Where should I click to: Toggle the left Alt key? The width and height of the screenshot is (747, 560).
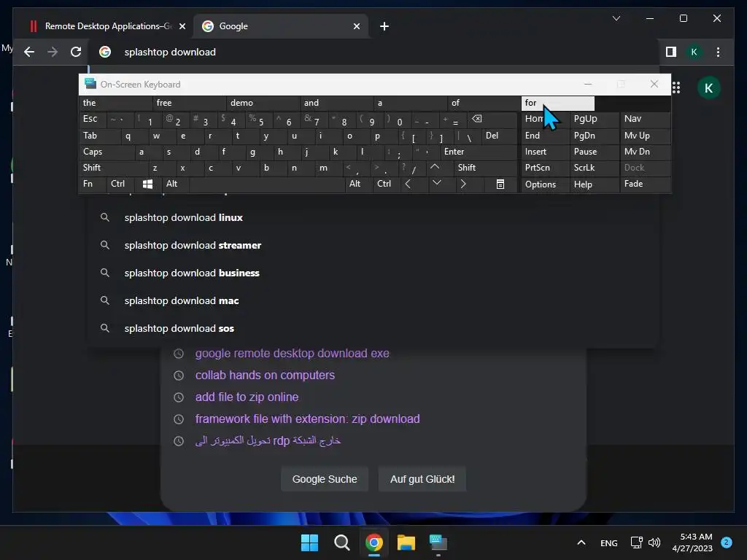point(175,184)
